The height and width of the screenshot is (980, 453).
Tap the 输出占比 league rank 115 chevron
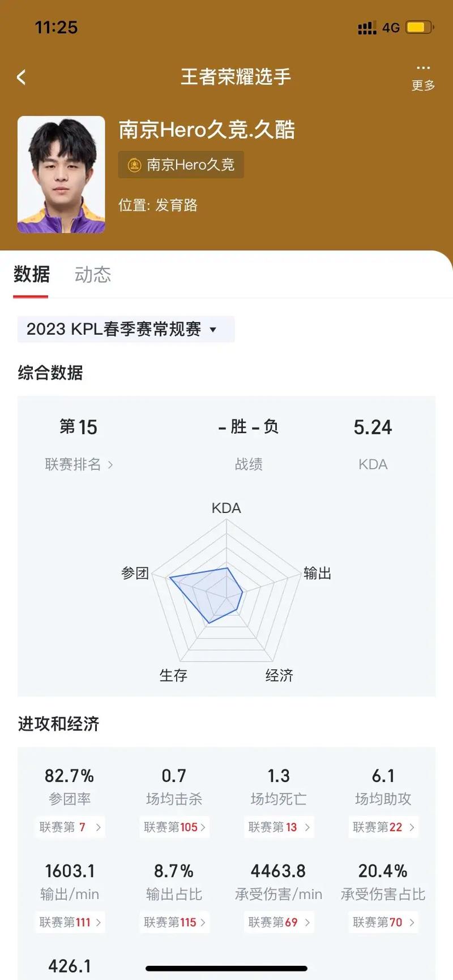203,922
